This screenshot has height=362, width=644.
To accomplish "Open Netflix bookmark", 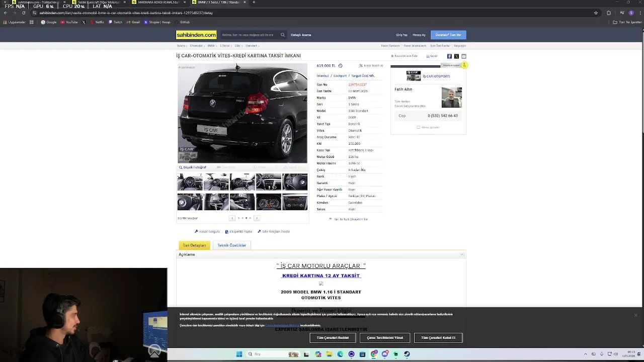I will [97, 22].
